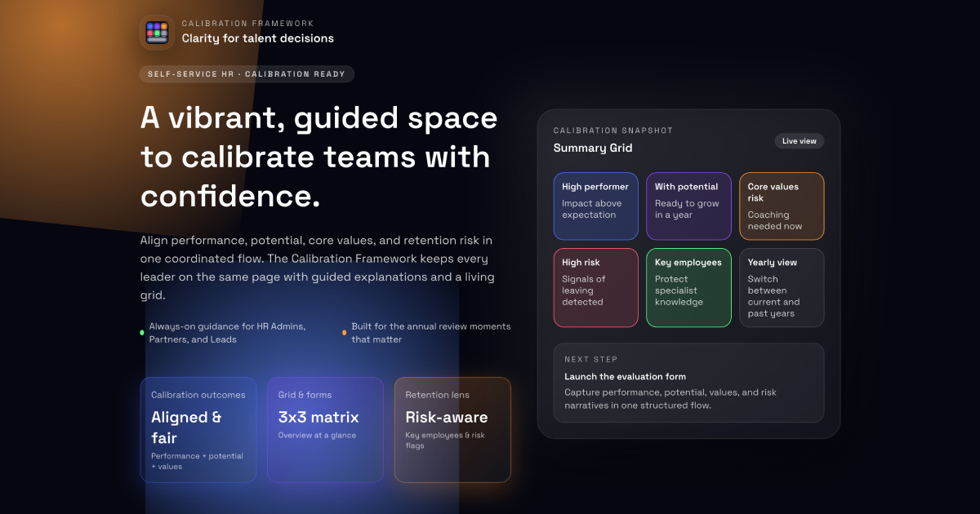980x514 pixels.
Task: Open the 3x3 matrix Grid & forms card
Action: pyautogui.click(x=325, y=428)
